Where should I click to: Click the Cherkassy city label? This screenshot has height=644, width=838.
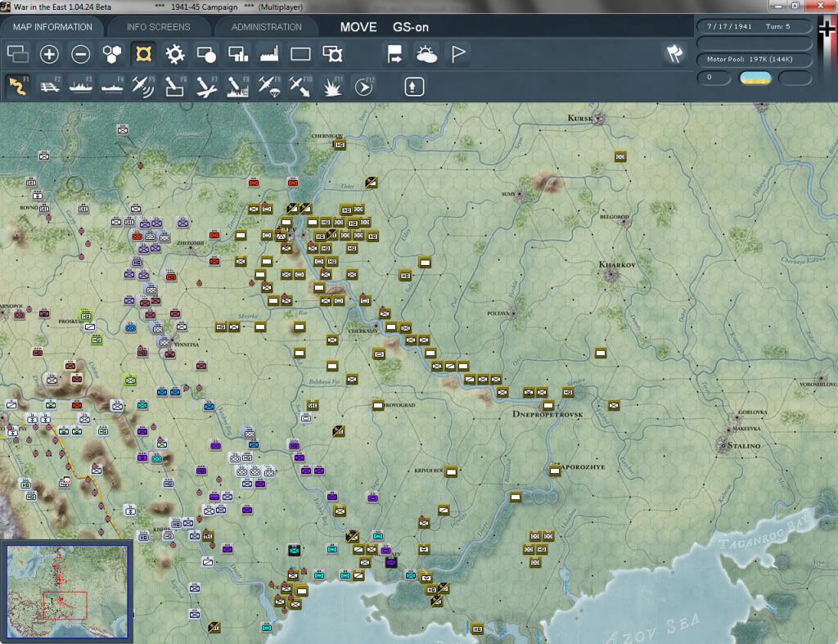[x=363, y=331]
